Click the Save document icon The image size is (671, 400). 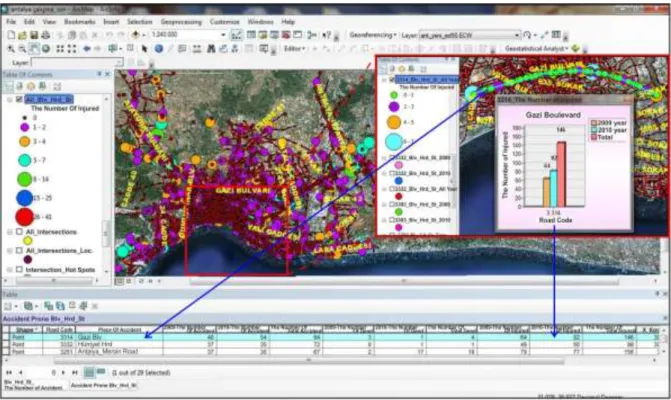(x=34, y=35)
